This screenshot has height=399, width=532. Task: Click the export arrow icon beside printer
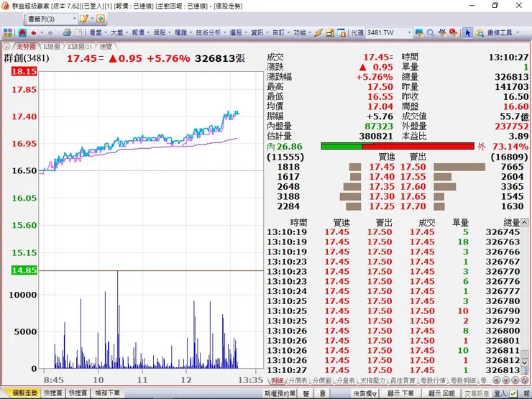(78, 32)
